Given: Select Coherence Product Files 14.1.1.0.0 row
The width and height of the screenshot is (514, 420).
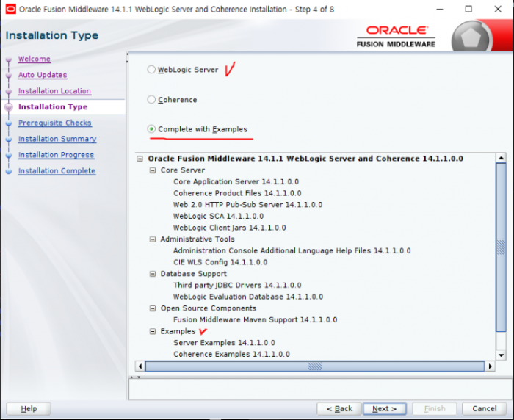Looking at the screenshot, I should (x=237, y=193).
